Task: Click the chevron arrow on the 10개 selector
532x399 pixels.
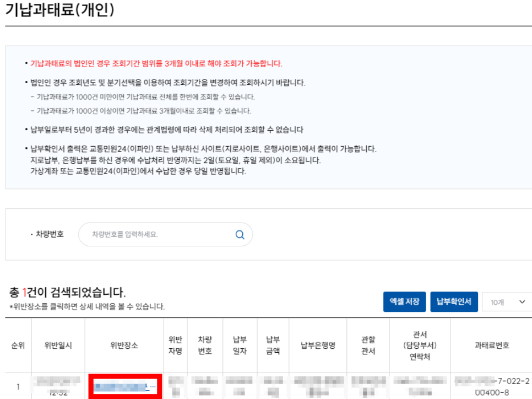Action: tap(522, 302)
